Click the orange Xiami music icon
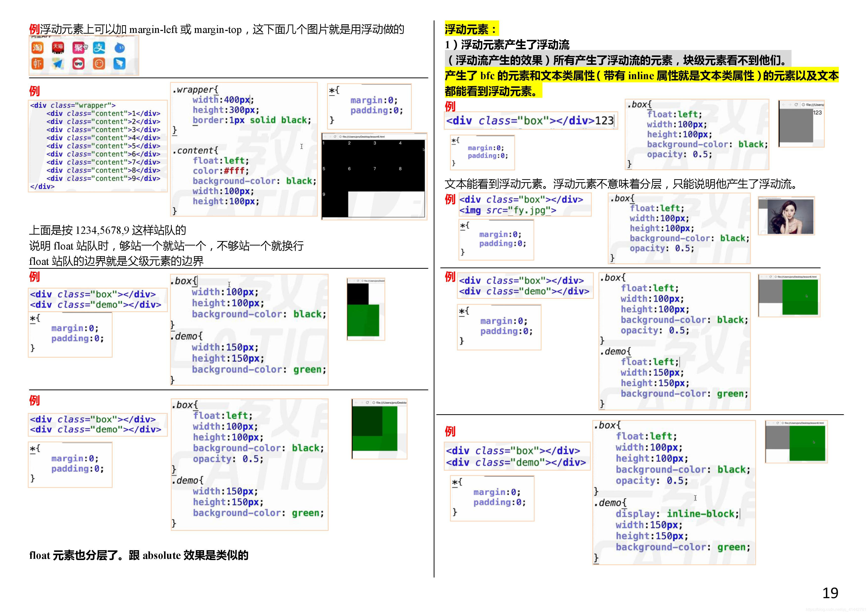The height and width of the screenshot is (614, 868). [37, 64]
